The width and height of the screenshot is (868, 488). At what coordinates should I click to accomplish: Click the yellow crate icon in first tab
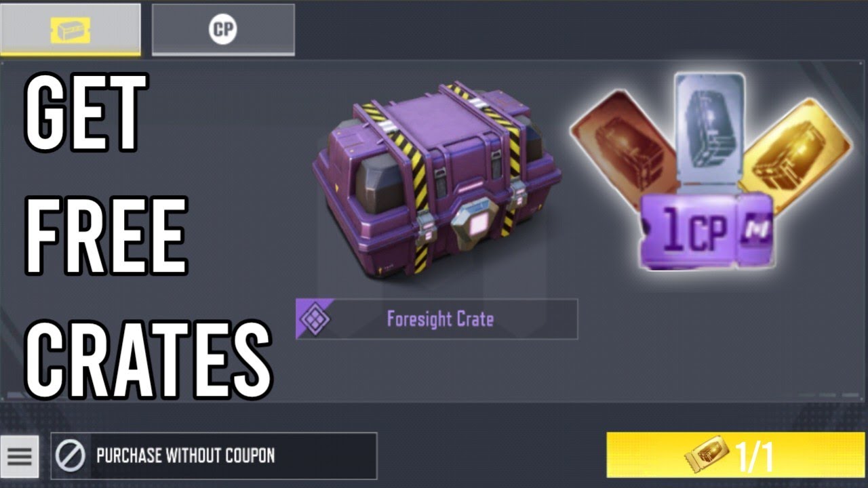click(x=71, y=30)
